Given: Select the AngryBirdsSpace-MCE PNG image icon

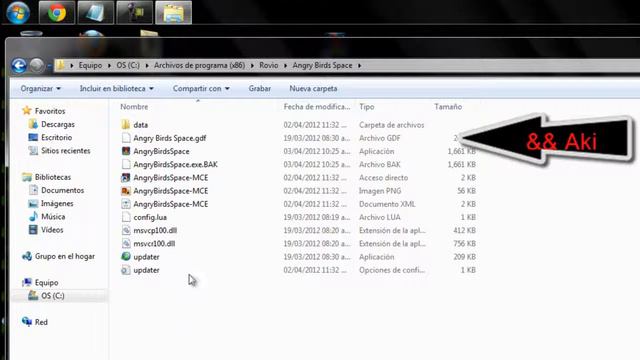Looking at the screenshot, I should [126, 191].
